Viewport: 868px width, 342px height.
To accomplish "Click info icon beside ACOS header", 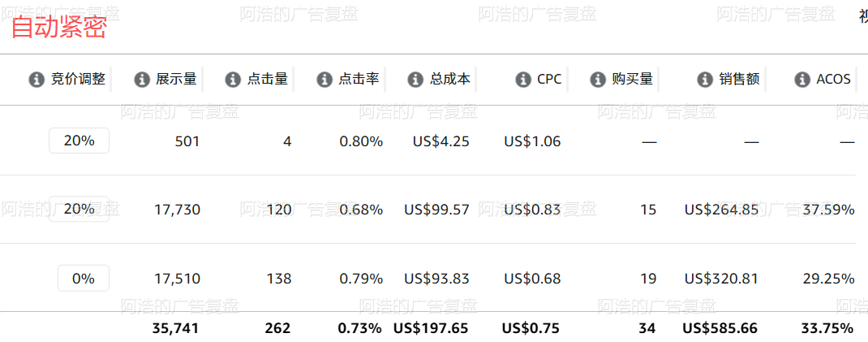I will pyautogui.click(x=802, y=80).
